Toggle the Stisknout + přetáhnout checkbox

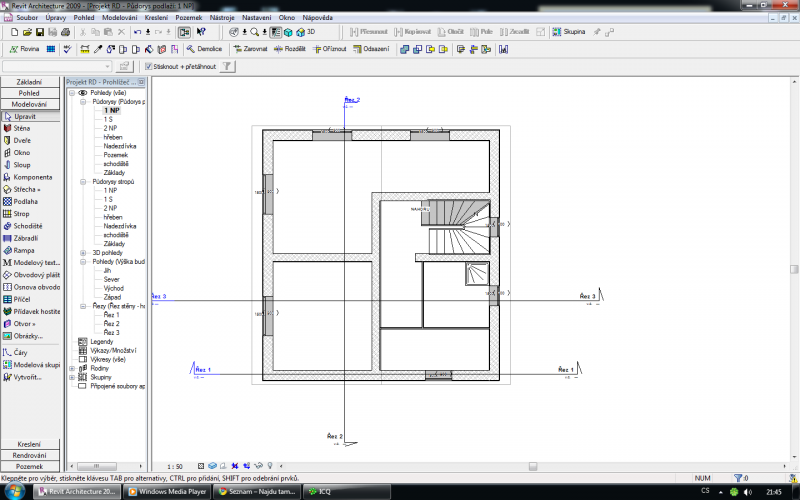click(x=149, y=67)
